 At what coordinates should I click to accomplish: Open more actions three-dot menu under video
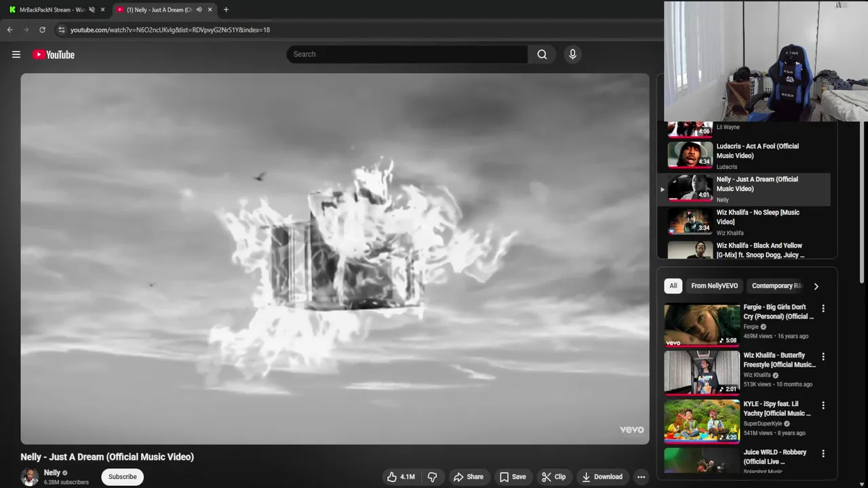coord(641,476)
